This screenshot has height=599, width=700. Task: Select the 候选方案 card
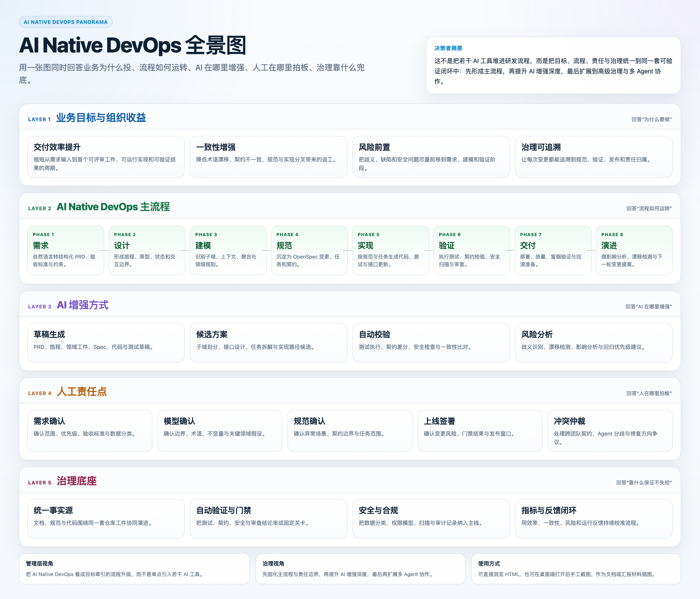tap(269, 343)
